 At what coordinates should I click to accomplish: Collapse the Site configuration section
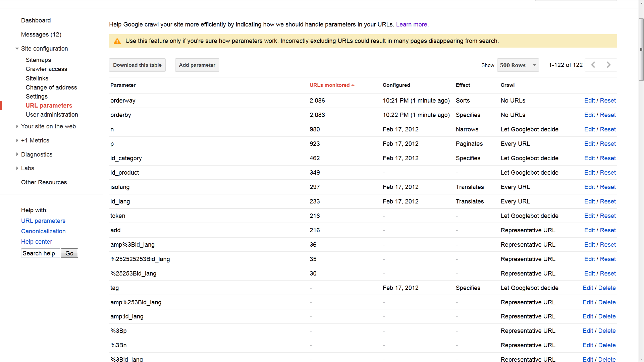(x=17, y=49)
